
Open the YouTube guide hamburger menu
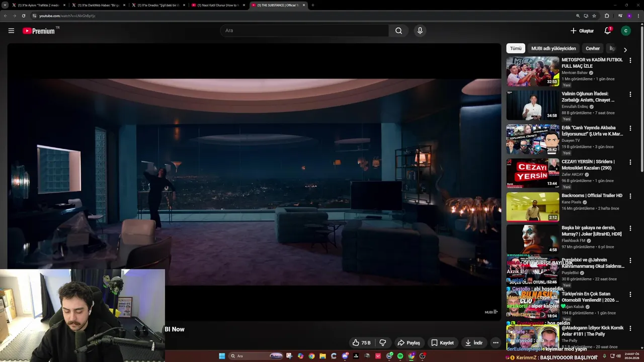[x=11, y=31]
